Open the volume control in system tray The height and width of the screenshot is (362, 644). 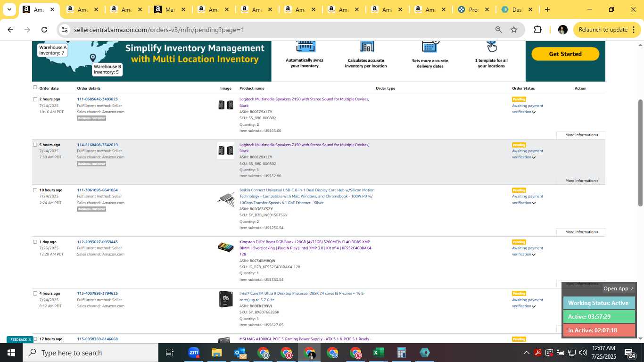coord(583,353)
